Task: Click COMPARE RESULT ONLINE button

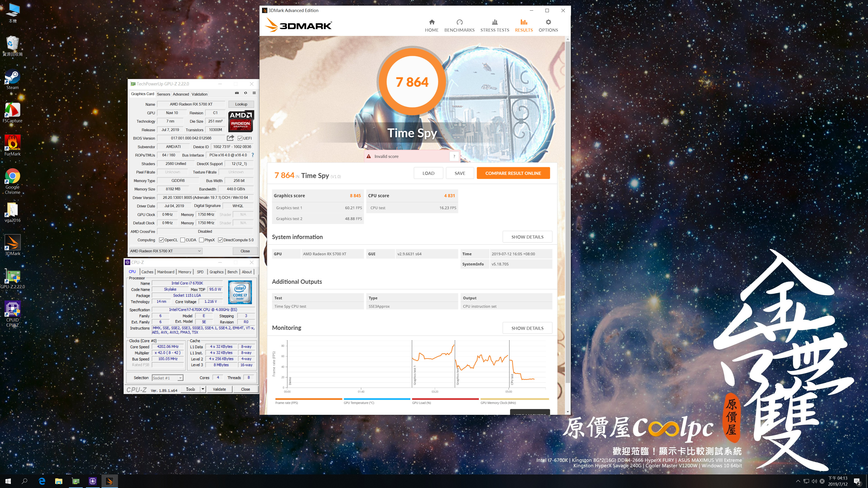Action: [513, 173]
